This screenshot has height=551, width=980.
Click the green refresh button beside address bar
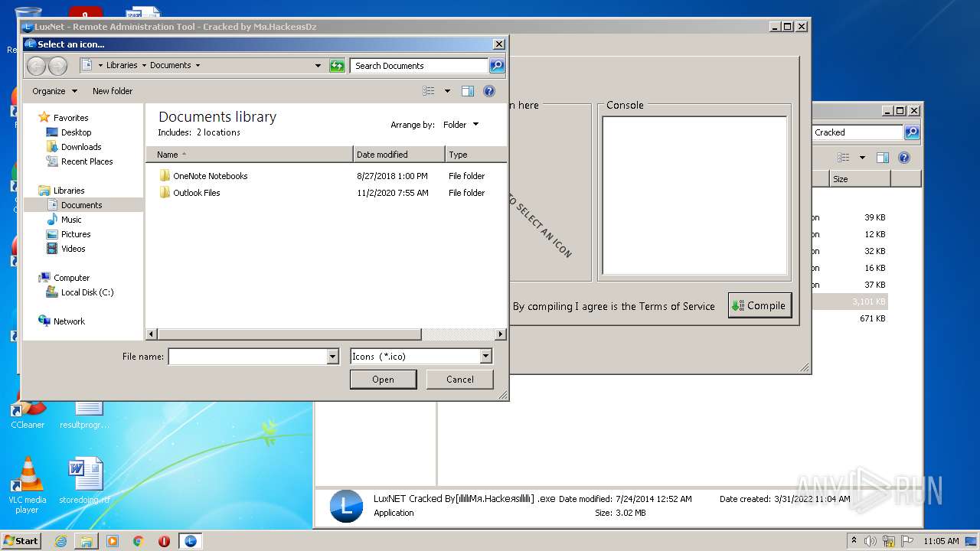(x=337, y=66)
